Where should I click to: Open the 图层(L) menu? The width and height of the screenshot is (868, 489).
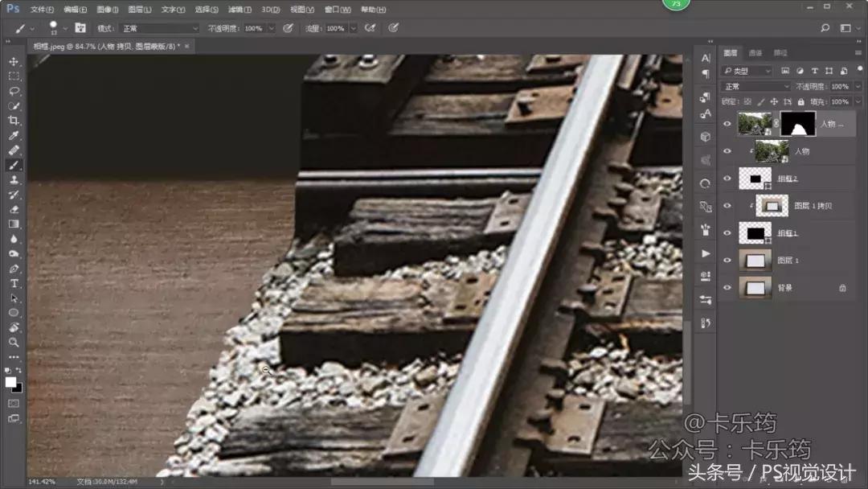pyautogui.click(x=140, y=10)
